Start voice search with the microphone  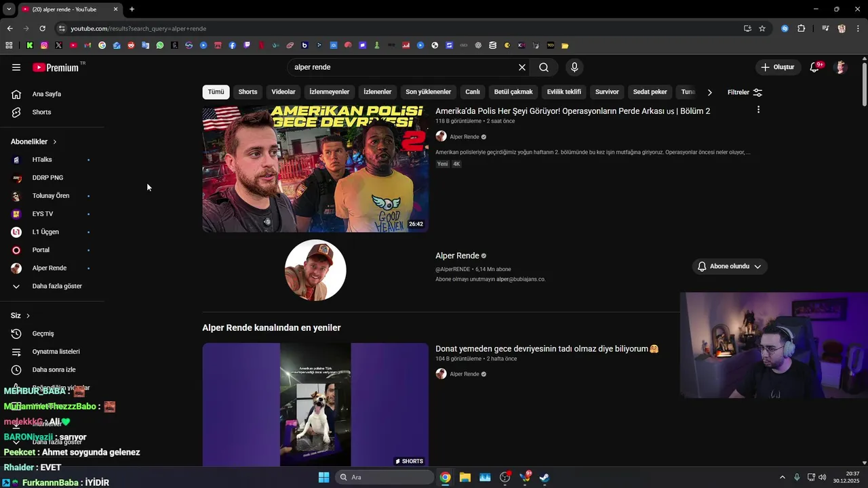(x=574, y=67)
